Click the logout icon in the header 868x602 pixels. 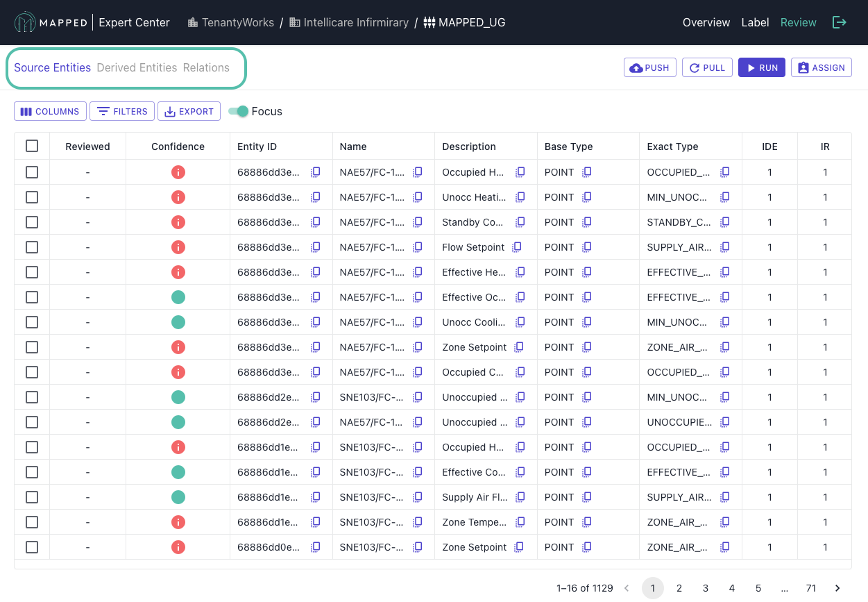click(840, 22)
